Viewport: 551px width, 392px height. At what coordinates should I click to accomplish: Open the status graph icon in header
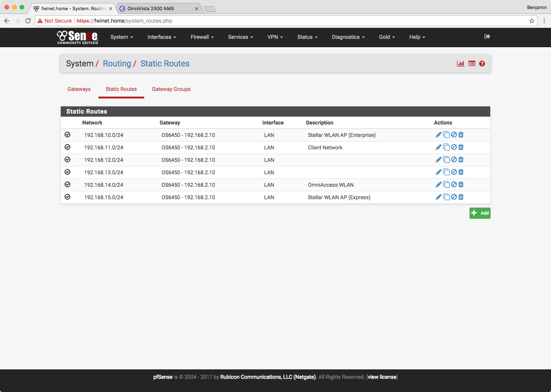[460, 64]
